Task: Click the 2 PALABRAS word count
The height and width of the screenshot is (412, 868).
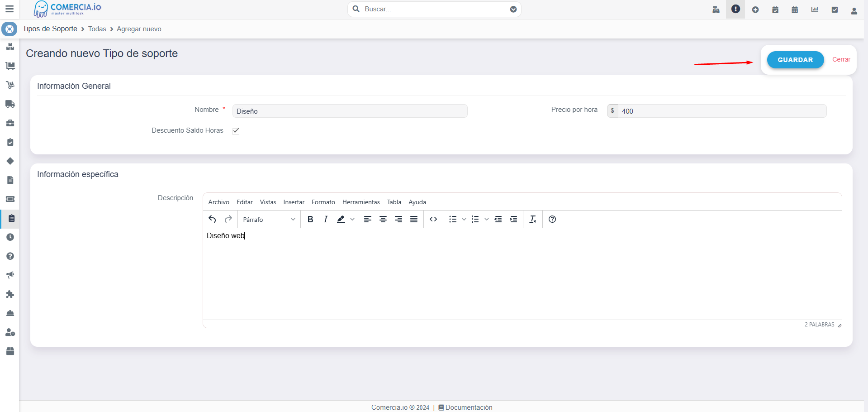Action: 819,325
